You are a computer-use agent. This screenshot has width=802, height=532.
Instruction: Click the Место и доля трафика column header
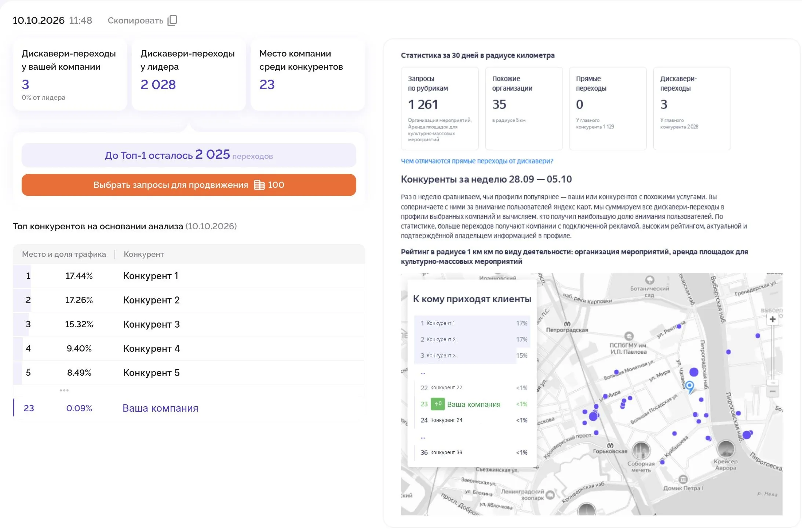64,254
